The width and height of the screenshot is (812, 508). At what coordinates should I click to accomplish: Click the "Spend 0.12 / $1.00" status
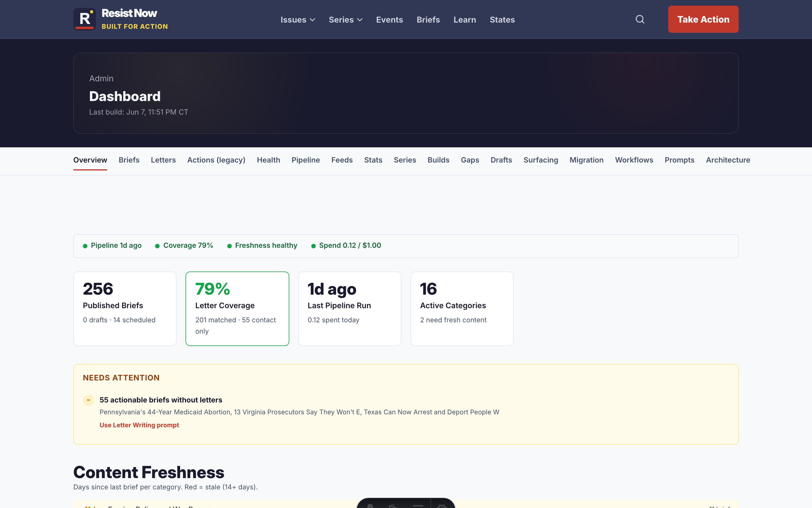[346, 246]
